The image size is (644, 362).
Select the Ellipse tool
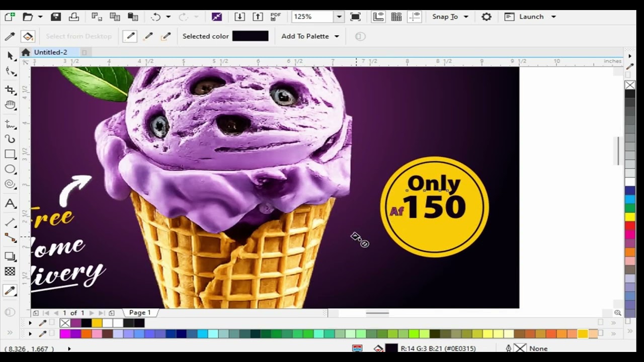point(10,169)
